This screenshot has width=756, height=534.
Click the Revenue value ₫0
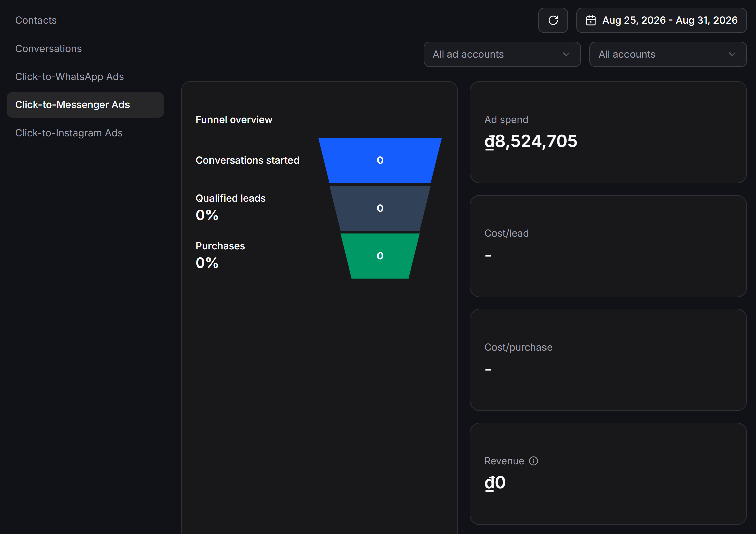(x=495, y=483)
